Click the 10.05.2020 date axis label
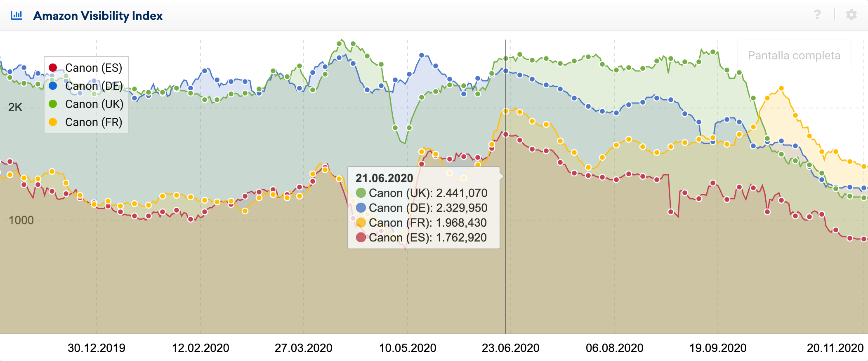This screenshot has height=361, width=868. pyautogui.click(x=408, y=348)
